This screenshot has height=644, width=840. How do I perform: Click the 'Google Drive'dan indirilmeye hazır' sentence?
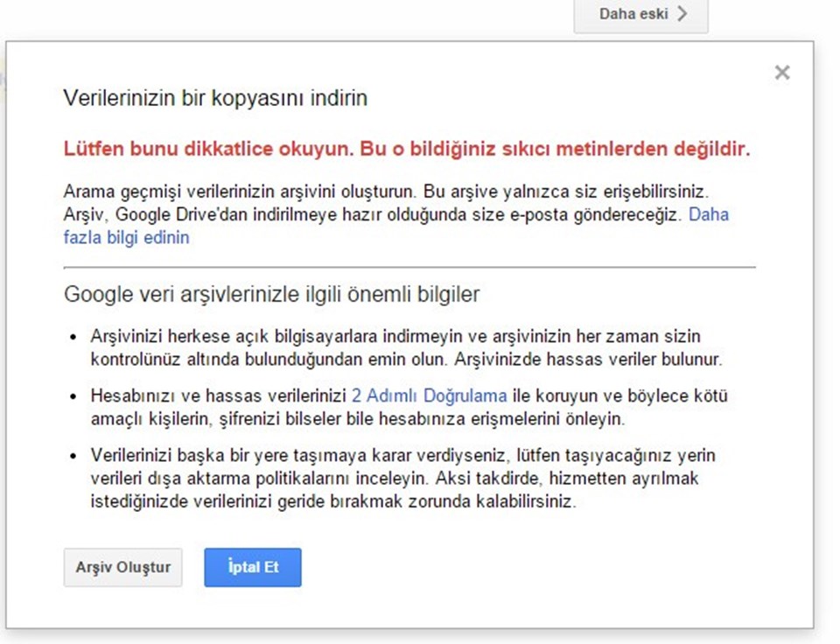click(x=373, y=214)
